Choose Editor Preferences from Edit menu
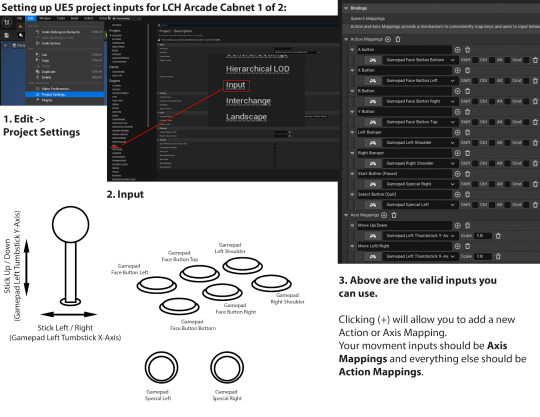The height and width of the screenshot is (417, 540). (x=65, y=89)
